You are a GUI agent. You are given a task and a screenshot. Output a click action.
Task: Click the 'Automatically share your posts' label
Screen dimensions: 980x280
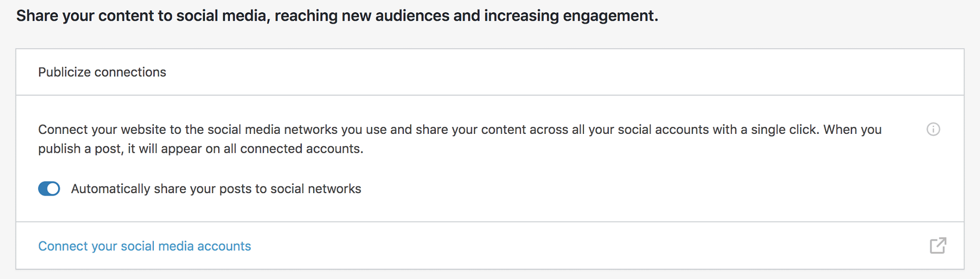216,189
